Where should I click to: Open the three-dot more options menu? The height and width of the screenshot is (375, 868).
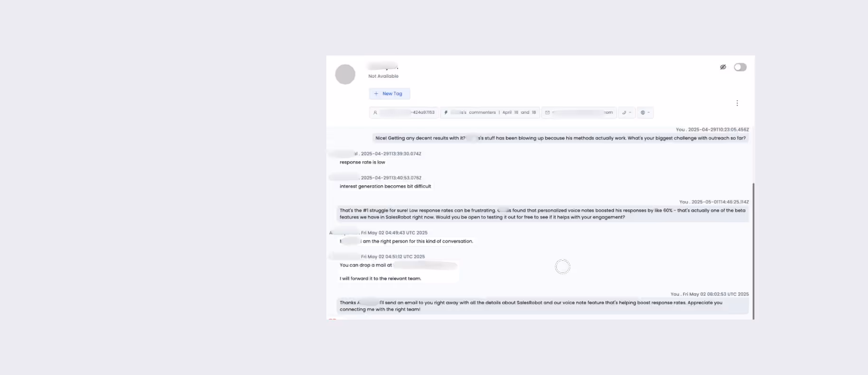(737, 103)
